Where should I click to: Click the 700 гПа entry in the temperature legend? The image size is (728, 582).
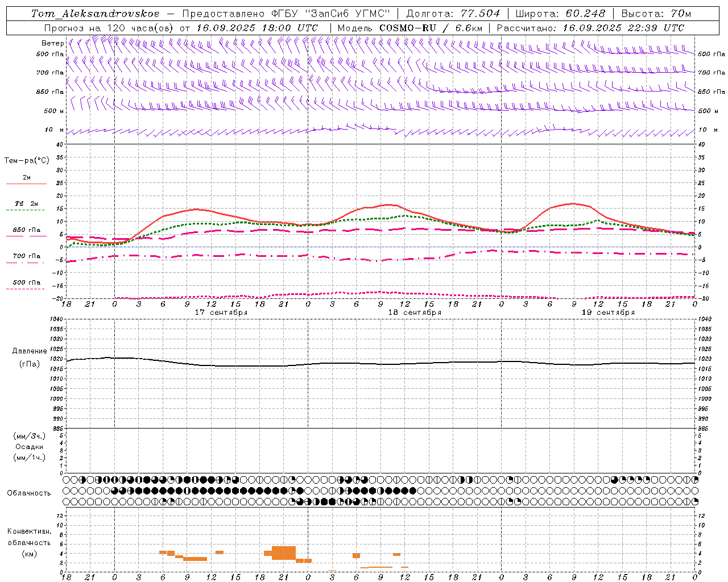coord(27,256)
